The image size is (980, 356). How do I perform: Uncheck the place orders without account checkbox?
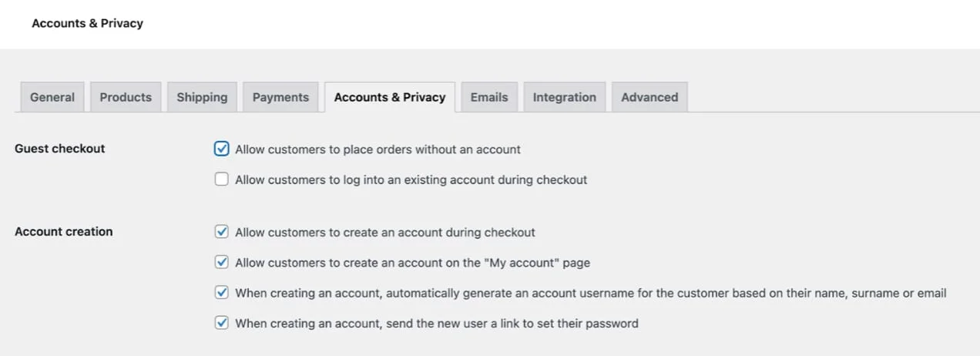[x=222, y=149]
